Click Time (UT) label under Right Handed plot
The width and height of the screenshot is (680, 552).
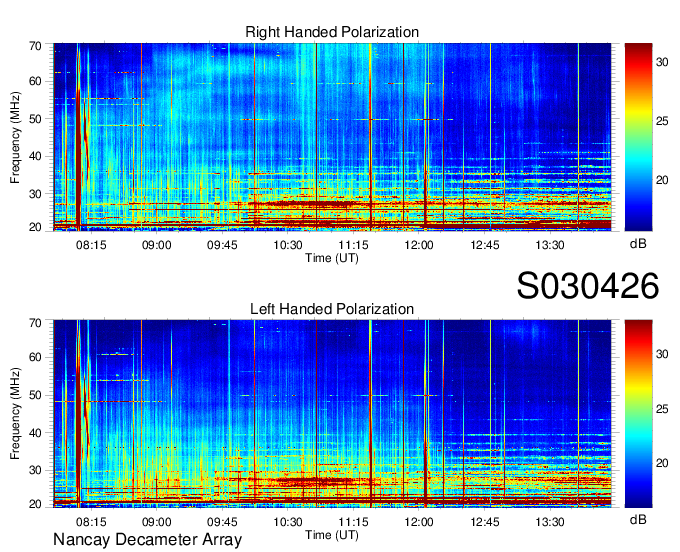[x=332, y=258]
